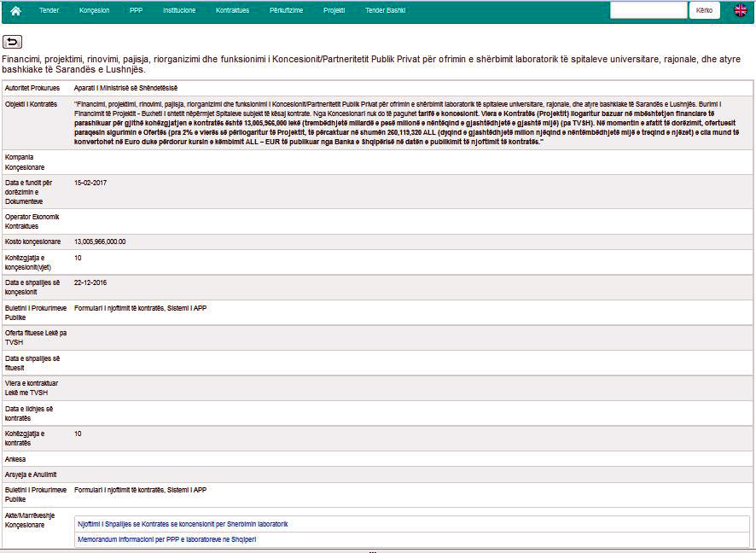Screen dimensions: 756x553
Task: Select the PPP menu item
Action: coord(137,11)
